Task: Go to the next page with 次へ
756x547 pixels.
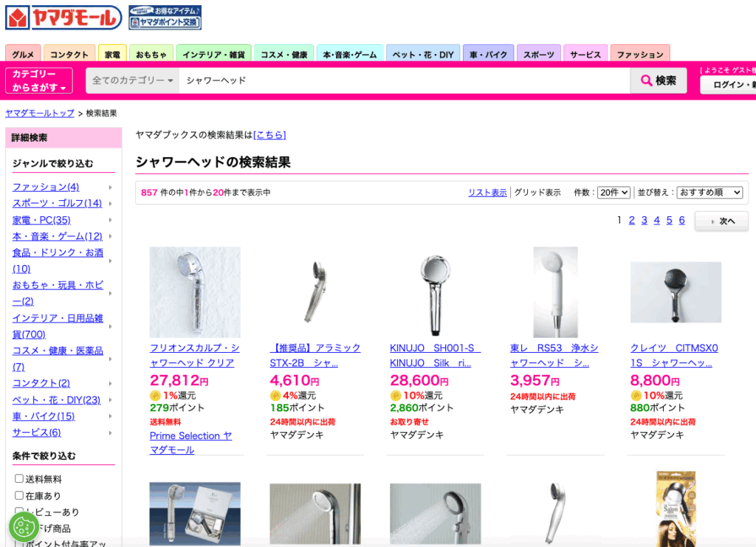Action: [721, 221]
